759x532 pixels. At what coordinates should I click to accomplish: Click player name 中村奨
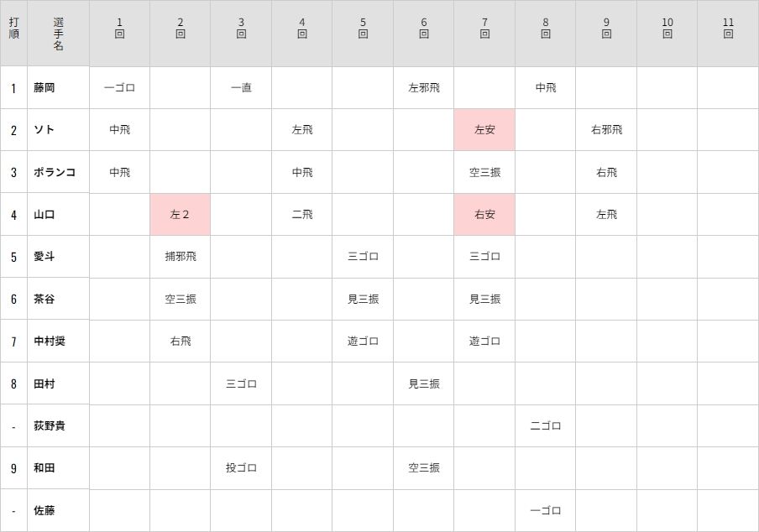[50, 341]
